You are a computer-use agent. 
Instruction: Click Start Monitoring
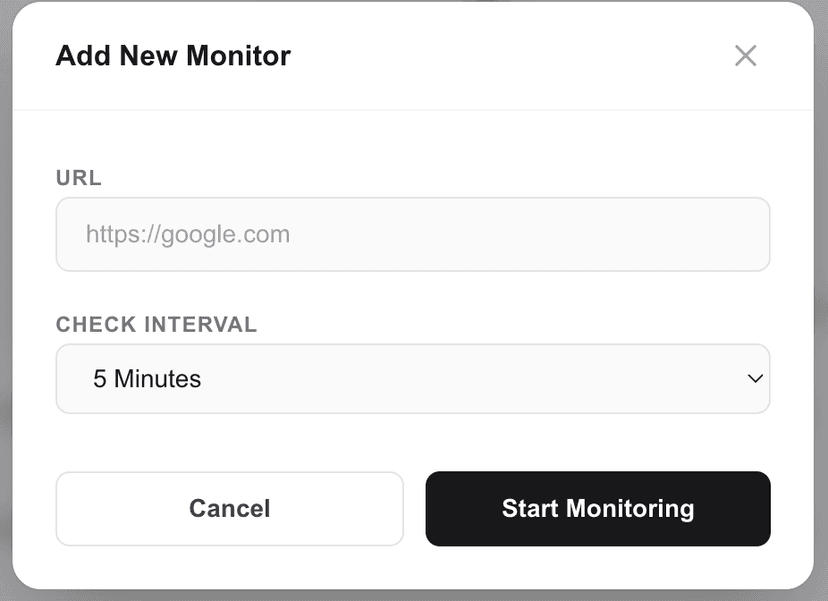(x=597, y=508)
